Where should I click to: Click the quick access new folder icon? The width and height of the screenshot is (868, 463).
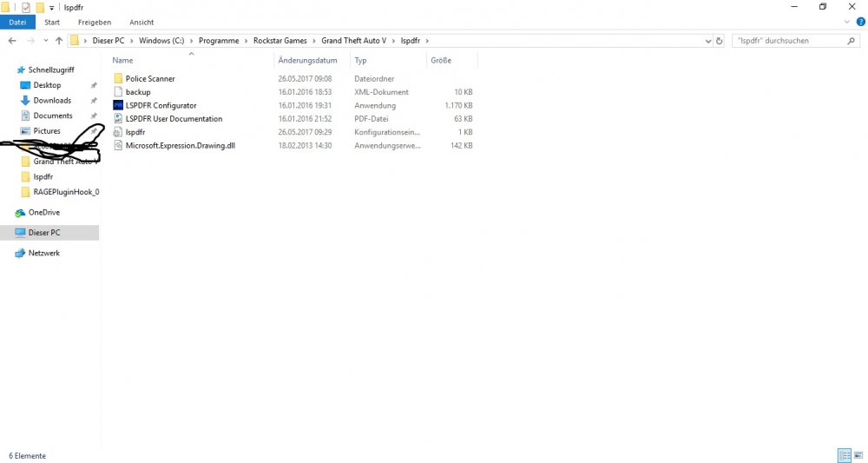[x=40, y=7]
